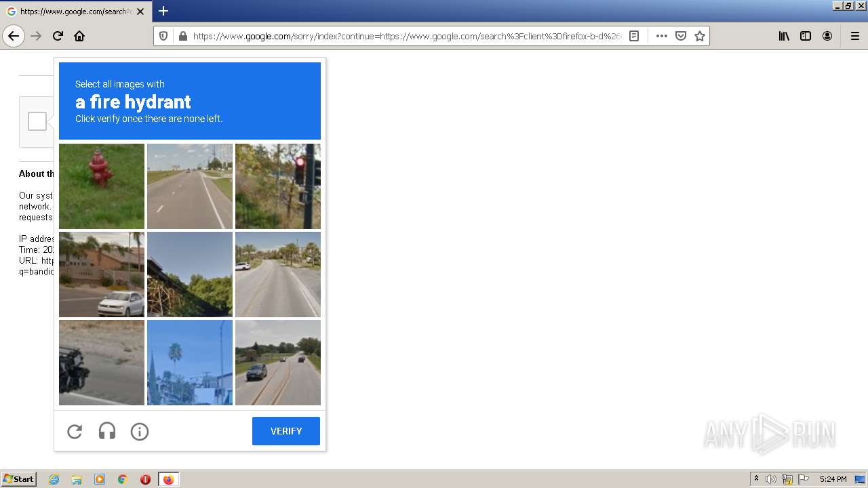Select the road with palm trees tile
Image resolution: width=868 pixels, height=488 pixels.
(278, 274)
